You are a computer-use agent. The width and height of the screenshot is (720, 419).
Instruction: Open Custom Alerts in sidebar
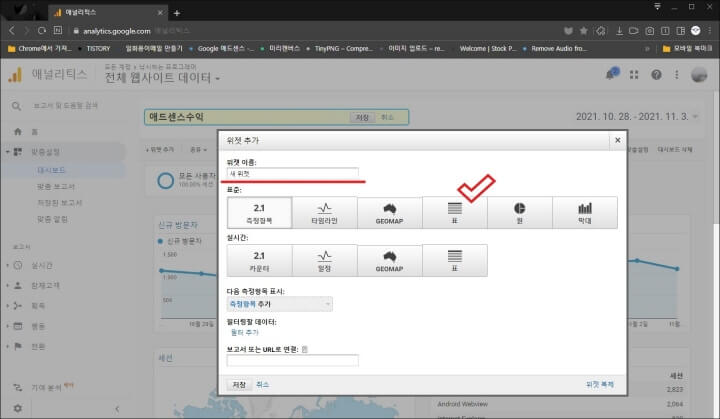(52, 220)
